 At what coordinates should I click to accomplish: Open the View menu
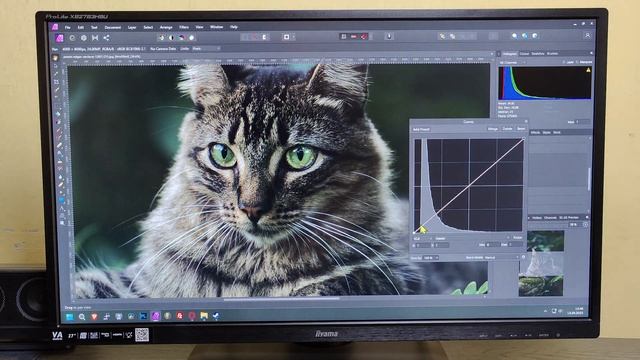pyautogui.click(x=199, y=27)
